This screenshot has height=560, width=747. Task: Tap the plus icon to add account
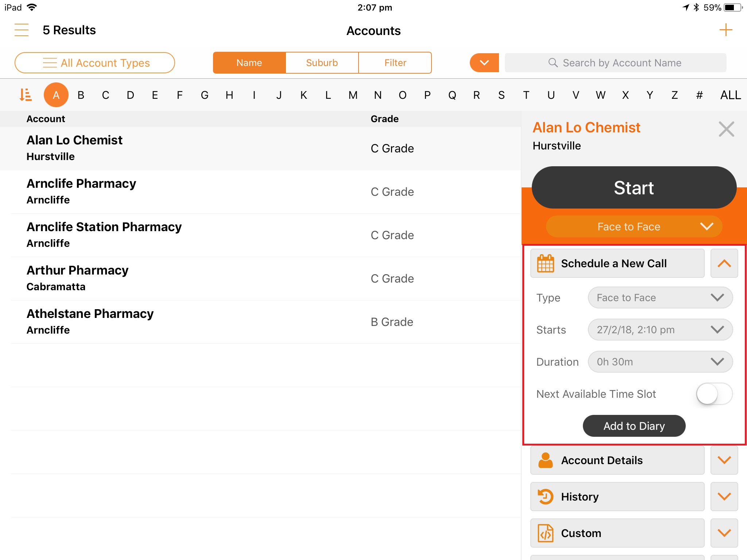(725, 30)
